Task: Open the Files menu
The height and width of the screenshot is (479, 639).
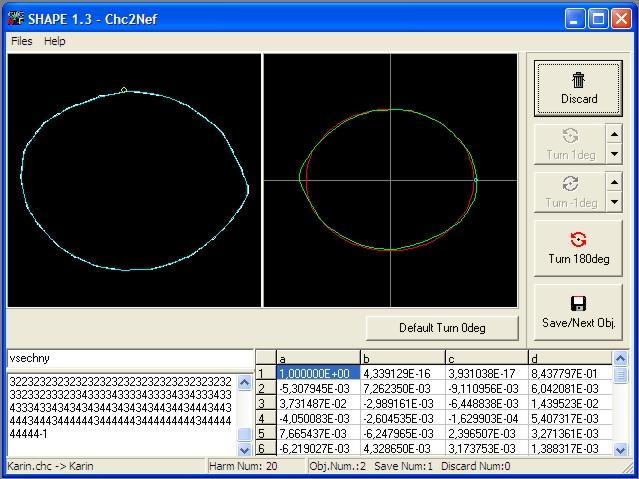Action: pyautogui.click(x=22, y=41)
